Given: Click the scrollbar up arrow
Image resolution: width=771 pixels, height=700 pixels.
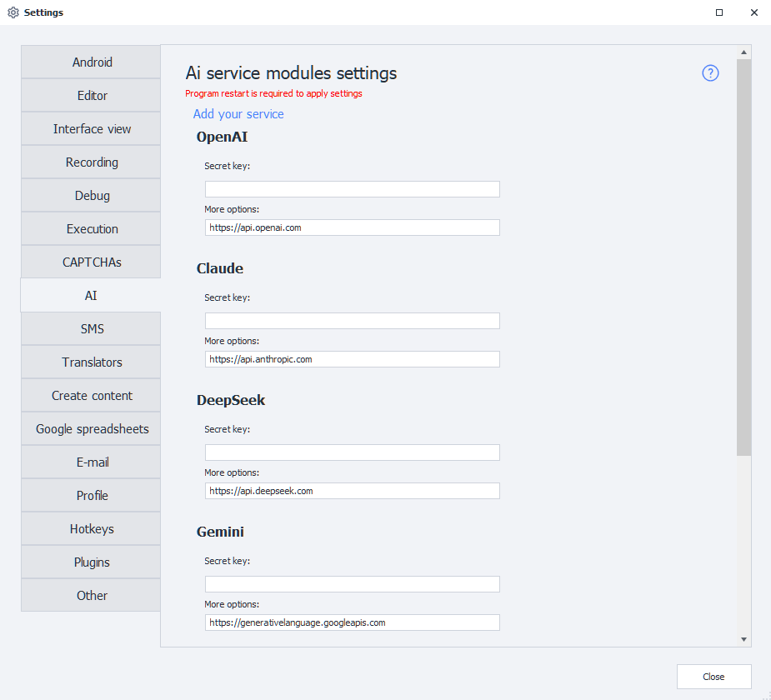Looking at the screenshot, I should tap(743, 52).
